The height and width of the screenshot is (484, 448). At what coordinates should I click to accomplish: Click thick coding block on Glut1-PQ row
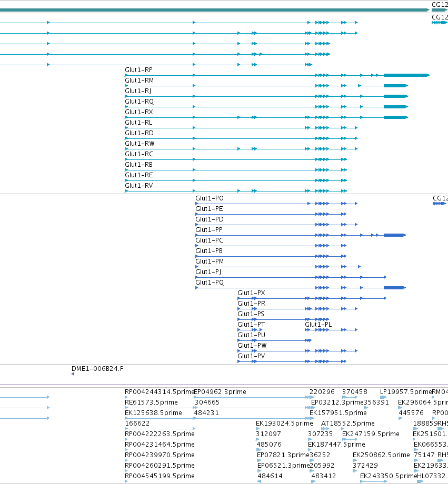[x=394, y=288]
